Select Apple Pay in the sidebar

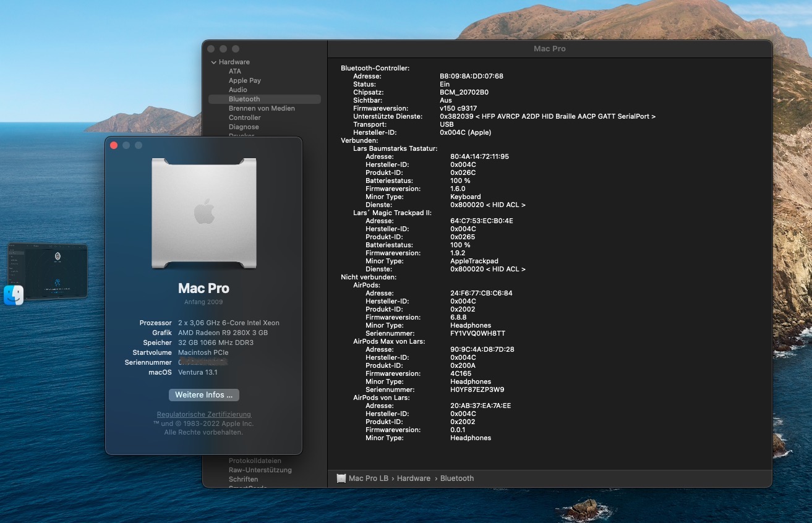coord(245,80)
